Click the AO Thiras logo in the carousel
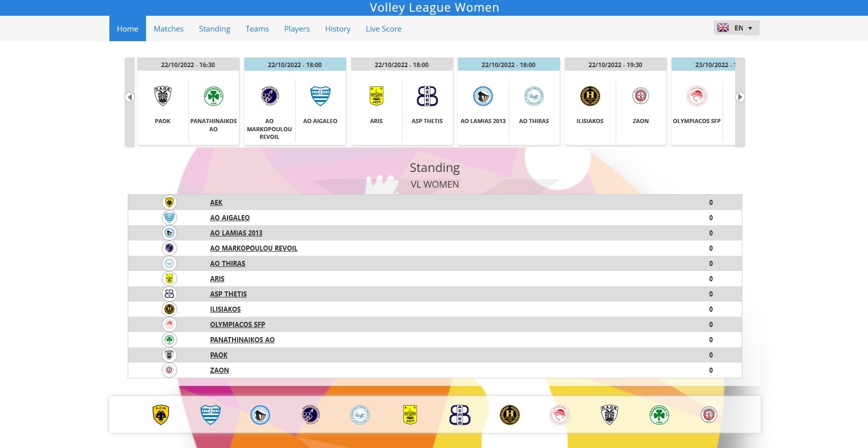868x448 pixels. (534, 96)
